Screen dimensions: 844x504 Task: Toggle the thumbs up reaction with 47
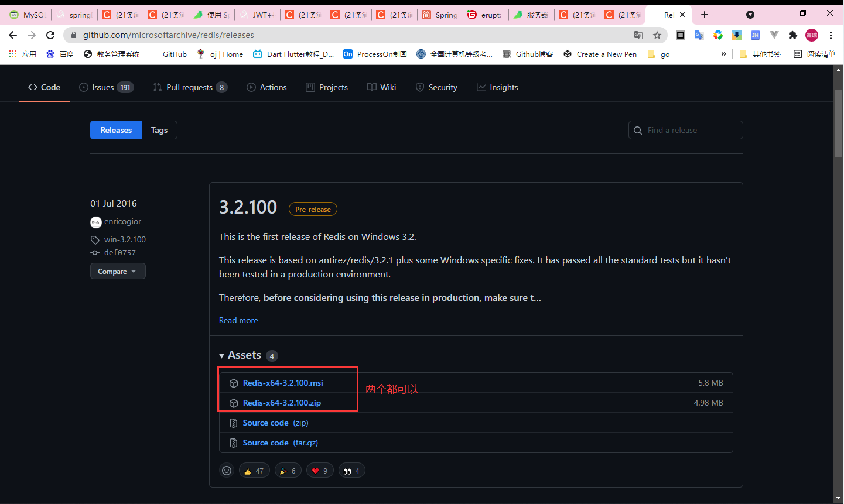pos(254,471)
